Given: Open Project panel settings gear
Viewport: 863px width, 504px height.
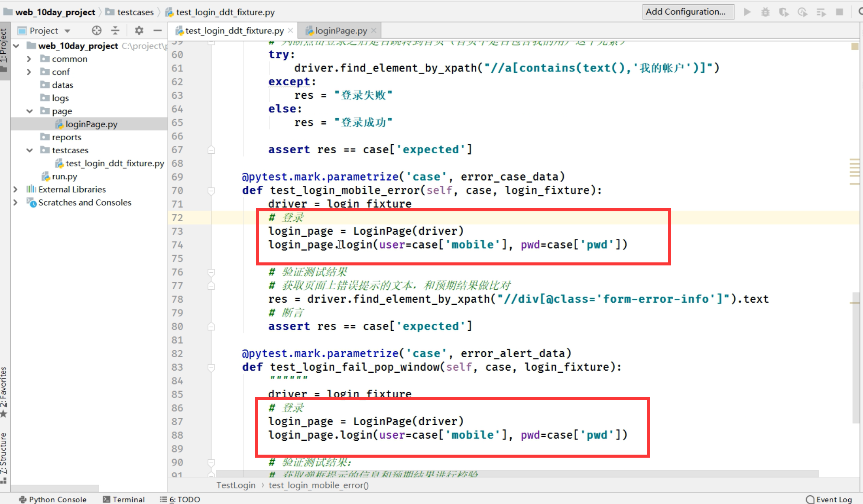Looking at the screenshot, I should tap(139, 30).
